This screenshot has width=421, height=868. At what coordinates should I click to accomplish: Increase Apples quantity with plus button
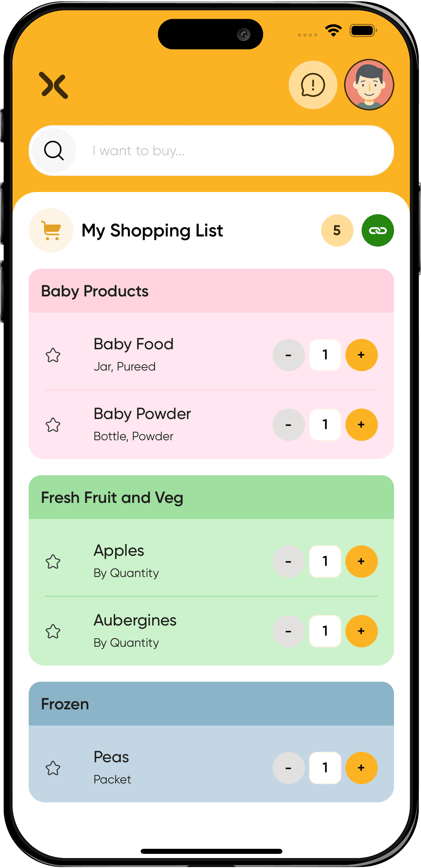361,561
